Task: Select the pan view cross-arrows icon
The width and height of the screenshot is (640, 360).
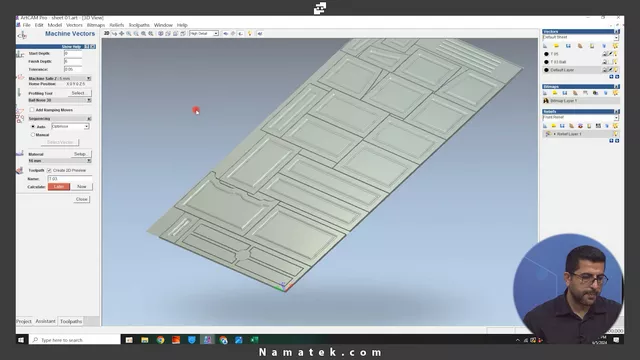Action: tap(121, 33)
